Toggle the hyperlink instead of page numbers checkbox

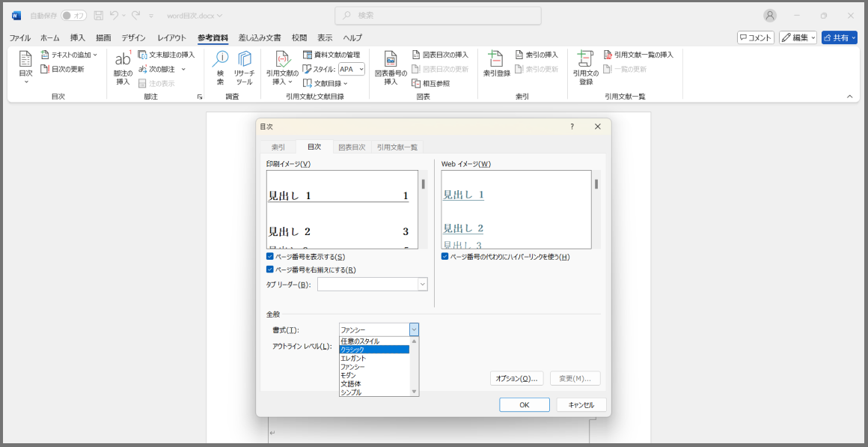click(445, 257)
